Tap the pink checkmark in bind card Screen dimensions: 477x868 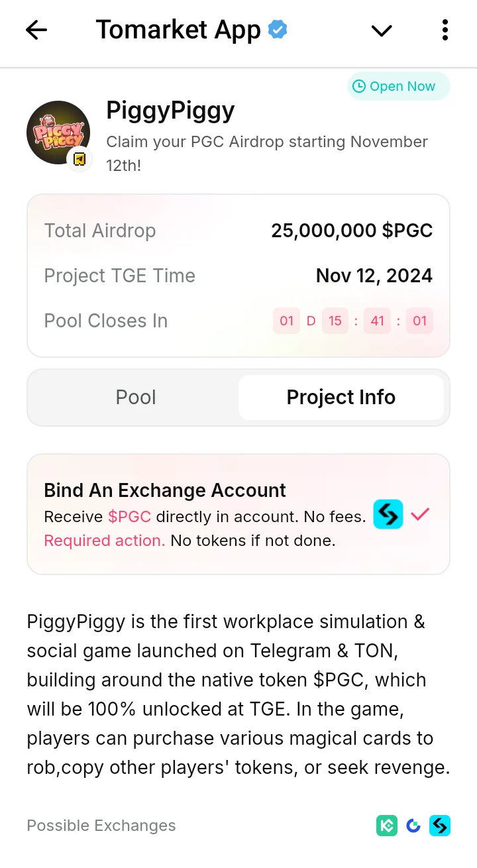point(420,514)
